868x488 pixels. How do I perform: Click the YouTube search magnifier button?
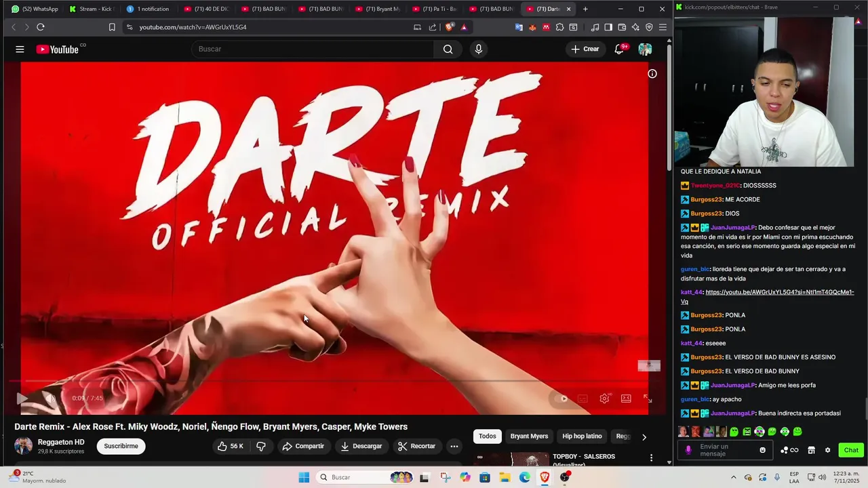tap(448, 49)
